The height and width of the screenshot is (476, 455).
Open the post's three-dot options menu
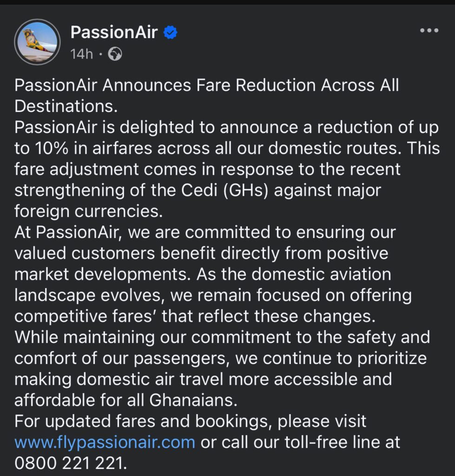429,30
